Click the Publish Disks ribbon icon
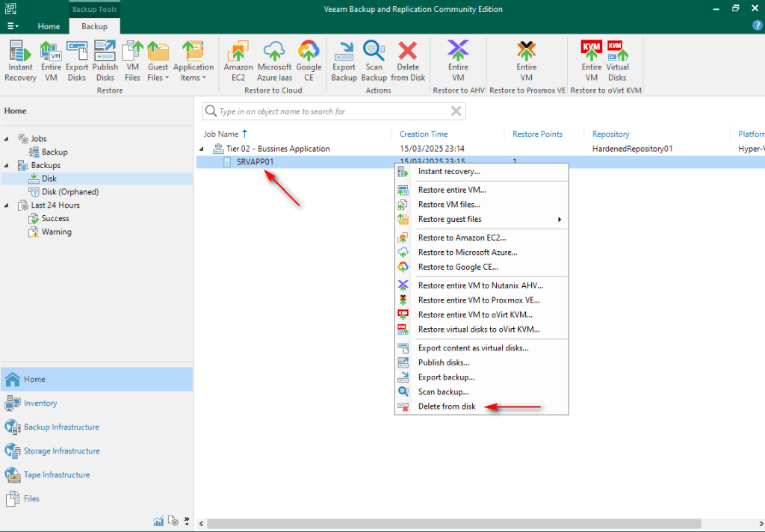Viewport: 765px width, 532px height. tap(105, 61)
